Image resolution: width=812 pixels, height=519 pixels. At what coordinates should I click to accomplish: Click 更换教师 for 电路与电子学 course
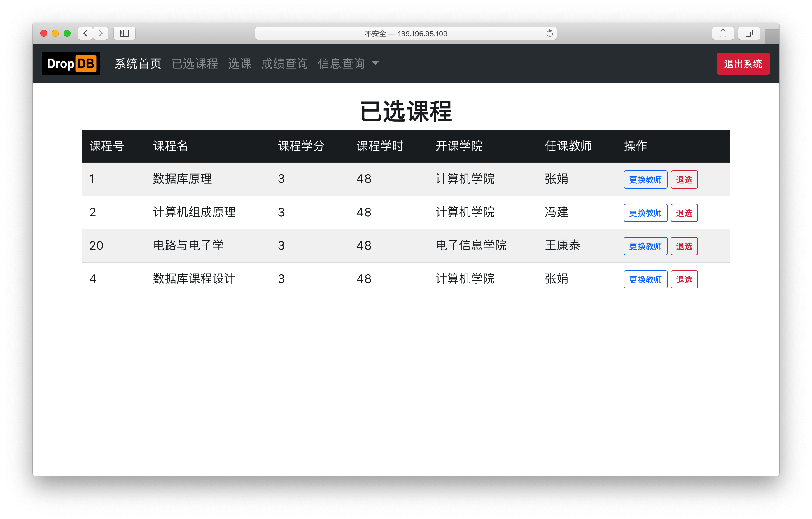click(645, 246)
